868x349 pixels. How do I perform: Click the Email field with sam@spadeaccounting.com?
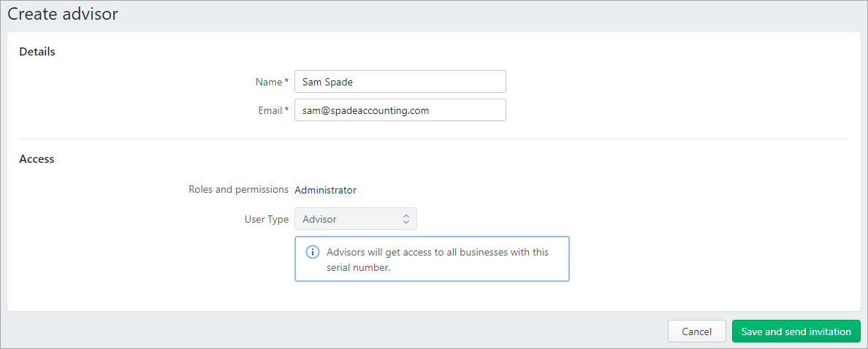pos(400,110)
